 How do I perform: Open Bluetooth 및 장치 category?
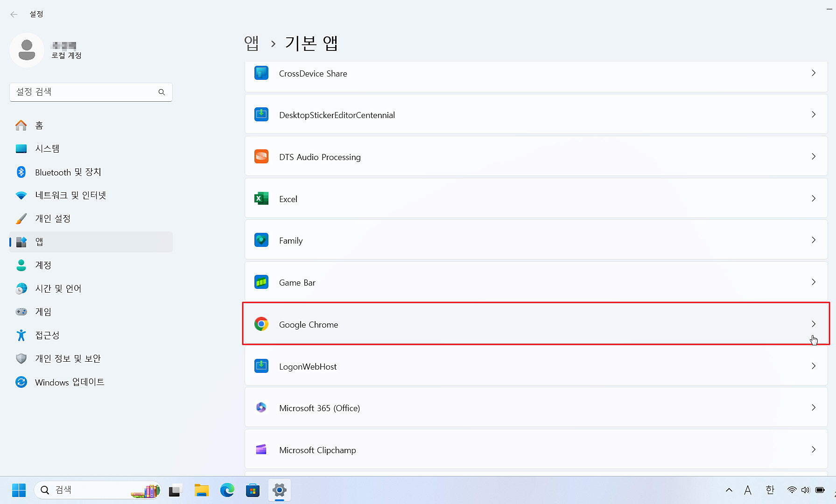coord(91,172)
